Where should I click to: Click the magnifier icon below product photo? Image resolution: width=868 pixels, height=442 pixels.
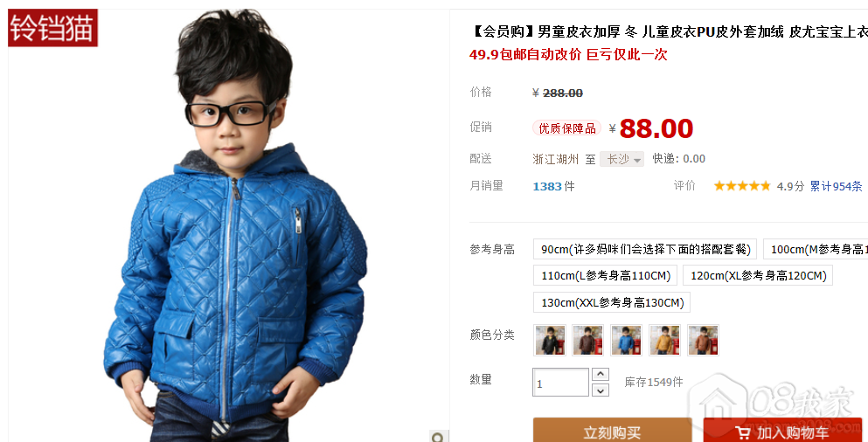[x=439, y=437]
